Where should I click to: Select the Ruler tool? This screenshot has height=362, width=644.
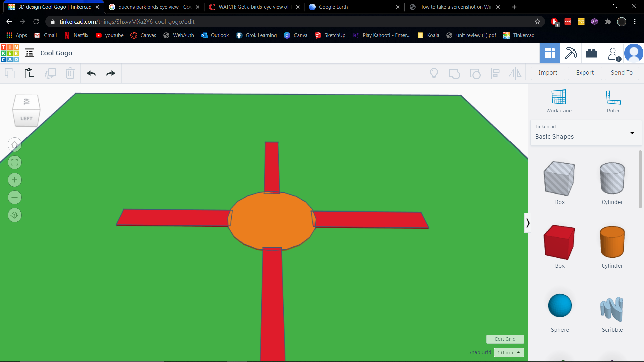click(613, 101)
